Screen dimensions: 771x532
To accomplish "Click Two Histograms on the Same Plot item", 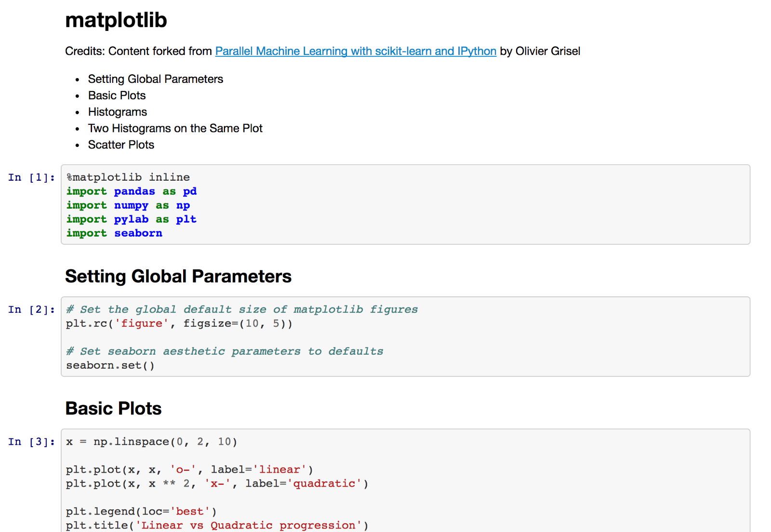I will (175, 128).
